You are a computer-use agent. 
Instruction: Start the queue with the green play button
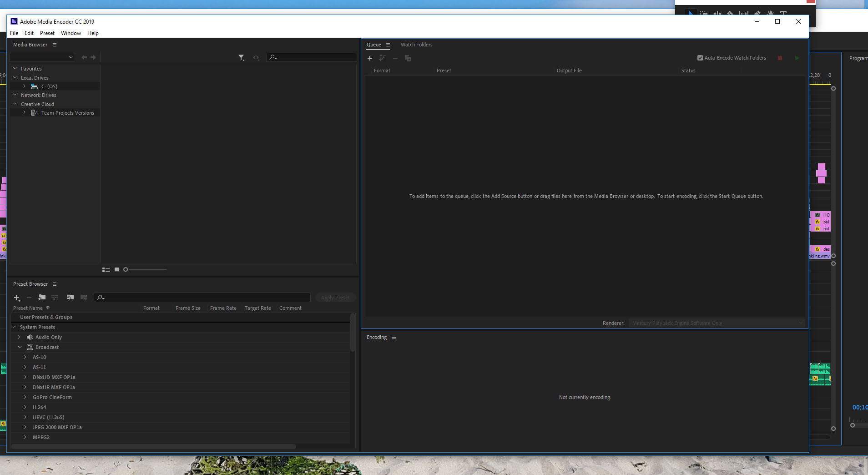(x=797, y=58)
